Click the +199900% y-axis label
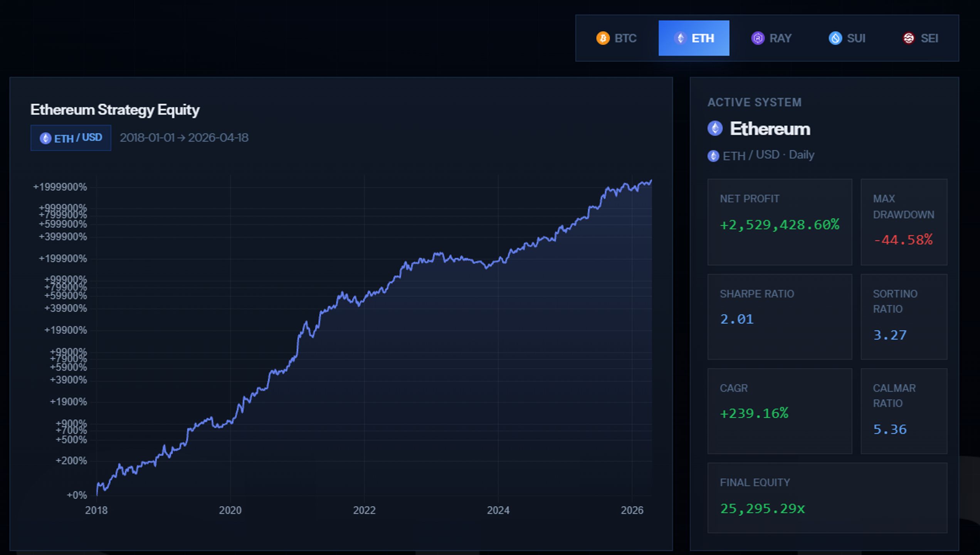Screen dimensions: 980x555 click(63, 259)
